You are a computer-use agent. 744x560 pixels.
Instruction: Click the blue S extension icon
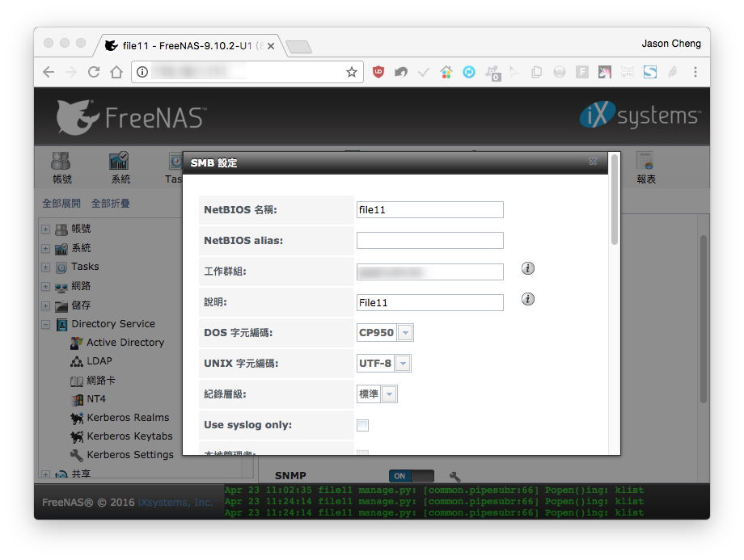pos(650,72)
